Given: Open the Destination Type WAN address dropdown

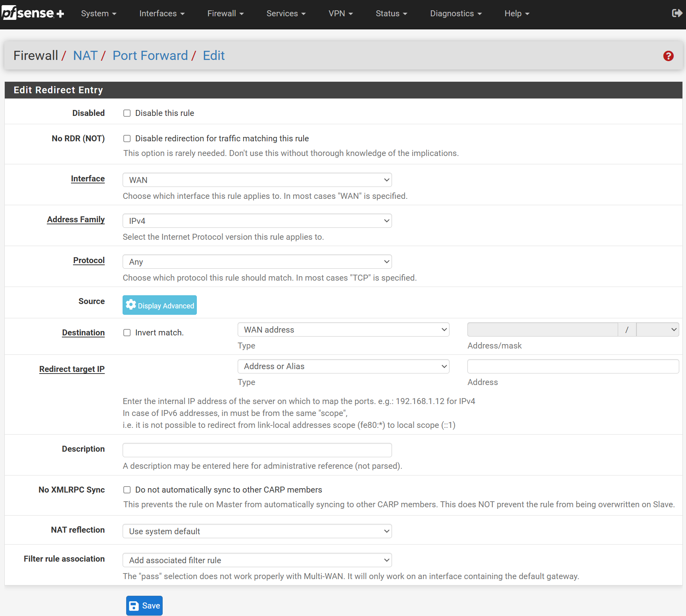Looking at the screenshot, I should point(343,330).
